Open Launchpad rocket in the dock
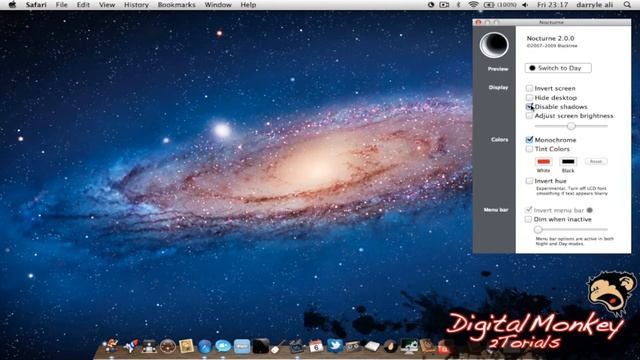The width and height of the screenshot is (640, 360). 131,346
